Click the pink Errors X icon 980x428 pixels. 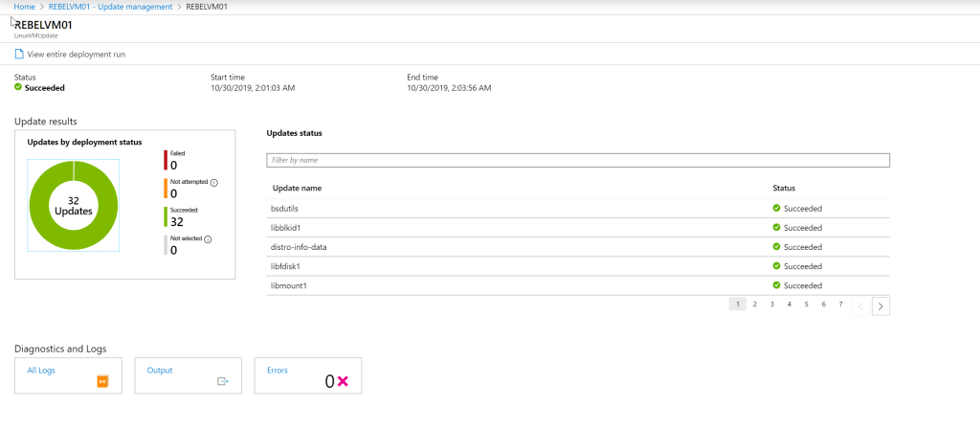(343, 381)
